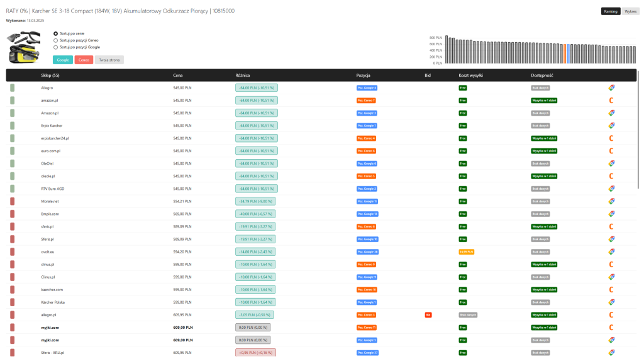The width and height of the screenshot is (644, 359).
Task: Click the Google Shopping icon in the ovolt.eu row
Action: (x=611, y=251)
